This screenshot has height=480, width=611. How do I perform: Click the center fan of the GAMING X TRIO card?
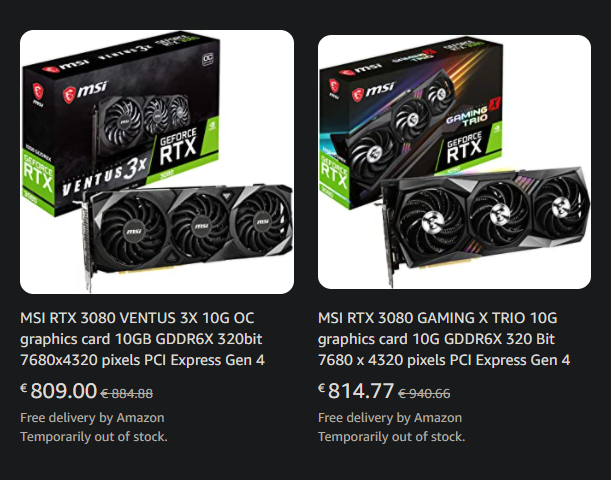[x=500, y=214]
